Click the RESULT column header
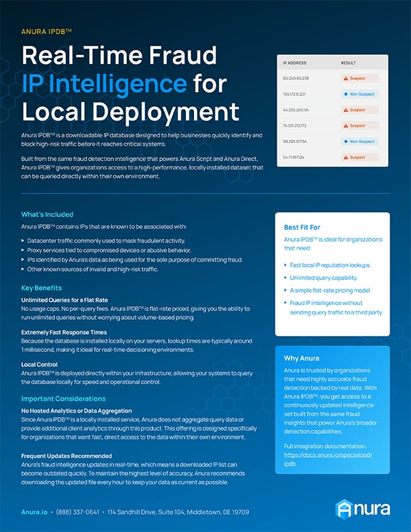The image size is (411, 532). pyautogui.click(x=349, y=62)
